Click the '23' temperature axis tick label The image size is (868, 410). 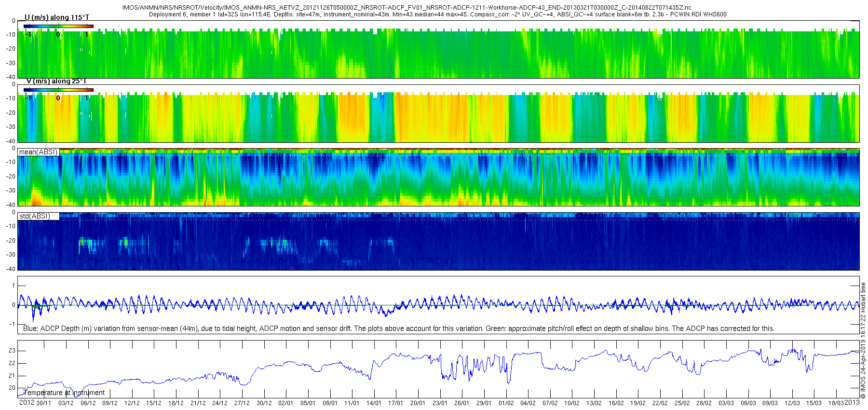point(12,351)
